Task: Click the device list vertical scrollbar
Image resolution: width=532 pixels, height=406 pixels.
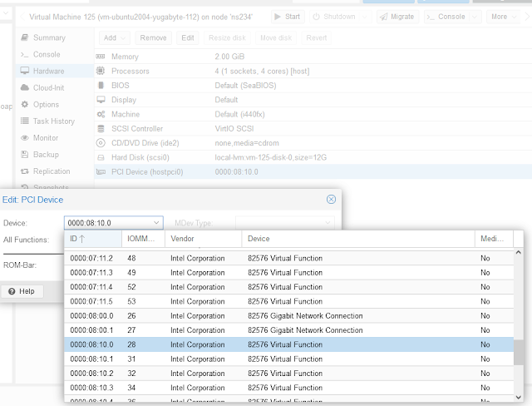Action: pos(519,349)
